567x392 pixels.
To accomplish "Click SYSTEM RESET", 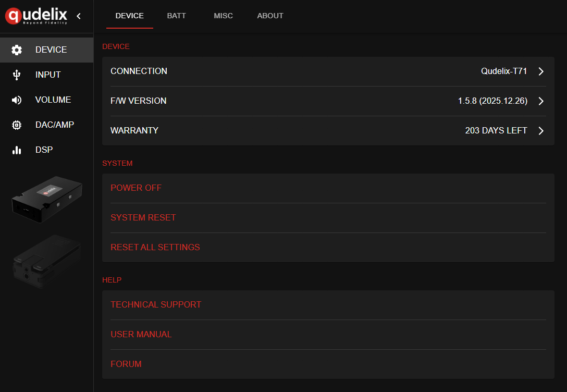I will click(x=143, y=217).
